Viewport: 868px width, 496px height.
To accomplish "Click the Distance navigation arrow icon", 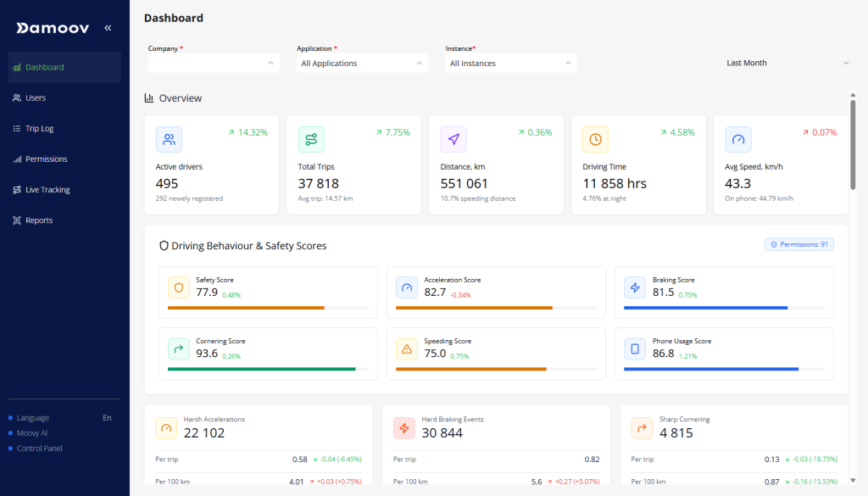I will pos(453,139).
